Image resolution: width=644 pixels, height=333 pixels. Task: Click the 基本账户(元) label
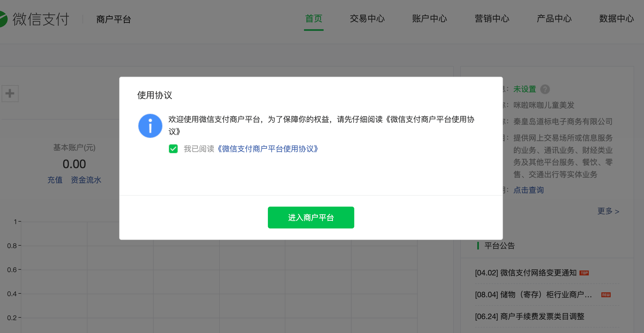[74, 148]
